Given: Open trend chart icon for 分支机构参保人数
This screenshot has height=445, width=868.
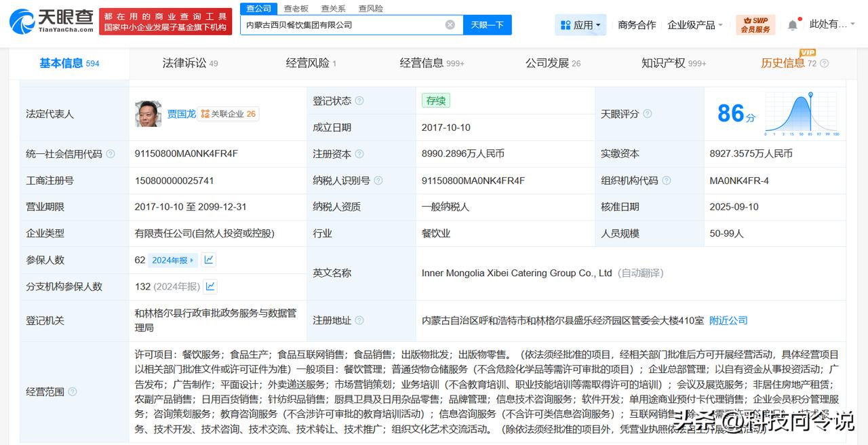Looking at the screenshot, I should coord(210,286).
